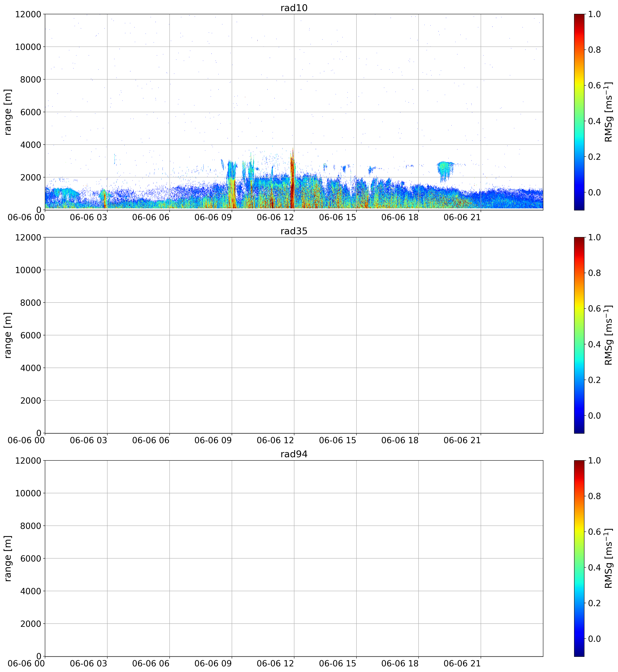Click the rad10 plot title

pyautogui.click(x=294, y=8)
